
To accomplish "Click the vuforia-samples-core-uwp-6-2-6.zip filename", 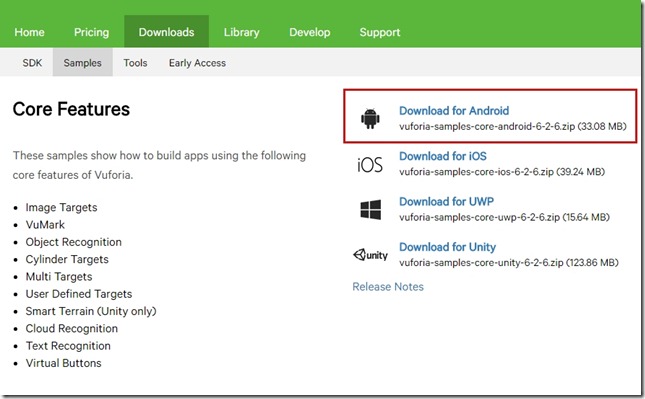I will point(479,217).
